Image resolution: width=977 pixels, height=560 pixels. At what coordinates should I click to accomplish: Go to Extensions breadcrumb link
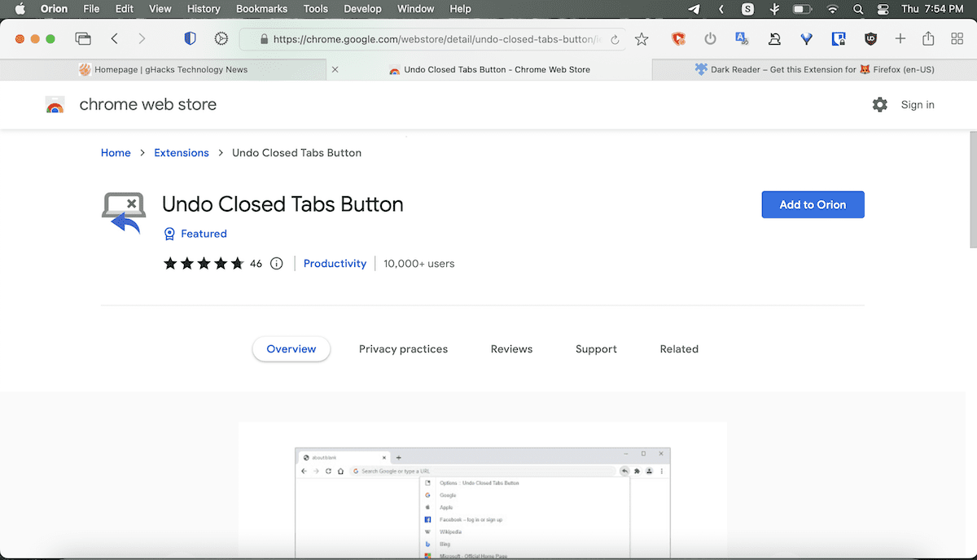[182, 152]
